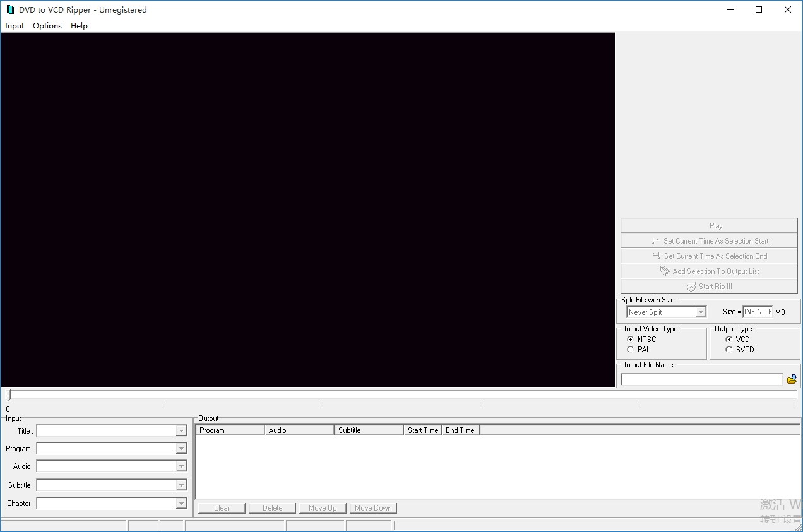Open the Chapter dropdown list
This screenshot has height=532, width=803.
coord(182,503)
